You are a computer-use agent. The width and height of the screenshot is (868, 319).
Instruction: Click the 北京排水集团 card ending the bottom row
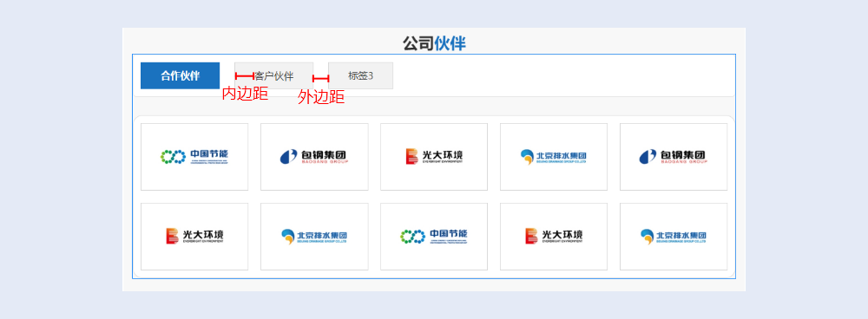[674, 237]
